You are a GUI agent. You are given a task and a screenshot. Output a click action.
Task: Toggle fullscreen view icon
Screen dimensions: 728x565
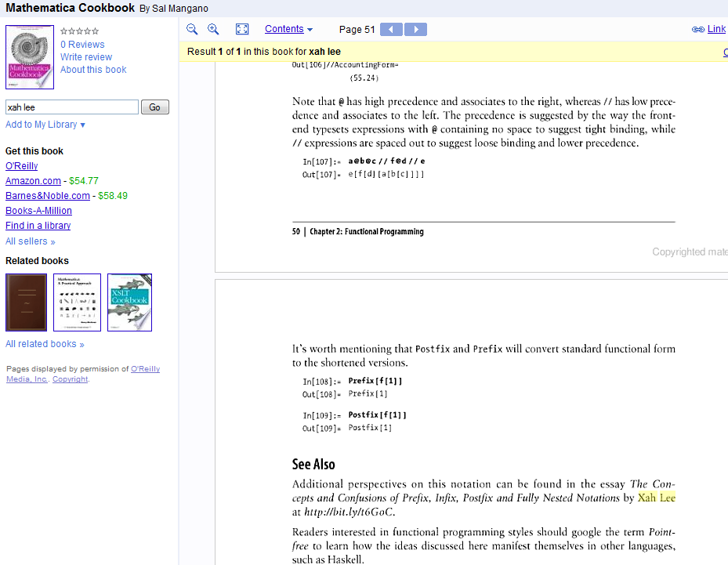(242, 30)
